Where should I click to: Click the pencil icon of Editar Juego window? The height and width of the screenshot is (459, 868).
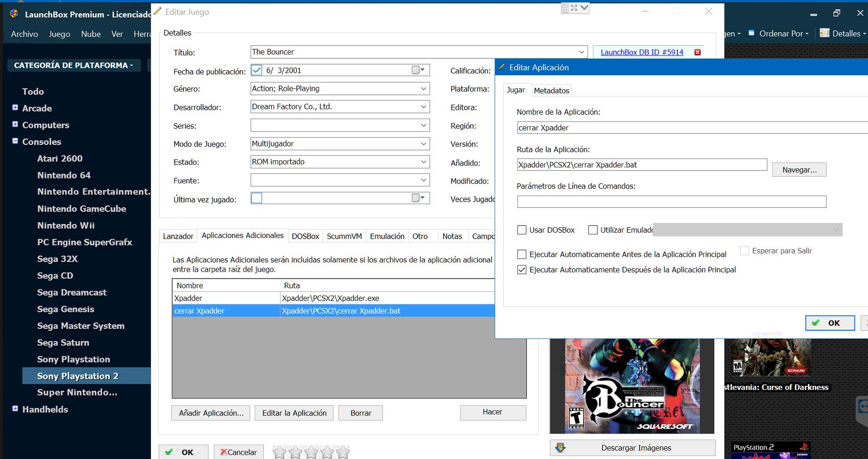pos(158,11)
